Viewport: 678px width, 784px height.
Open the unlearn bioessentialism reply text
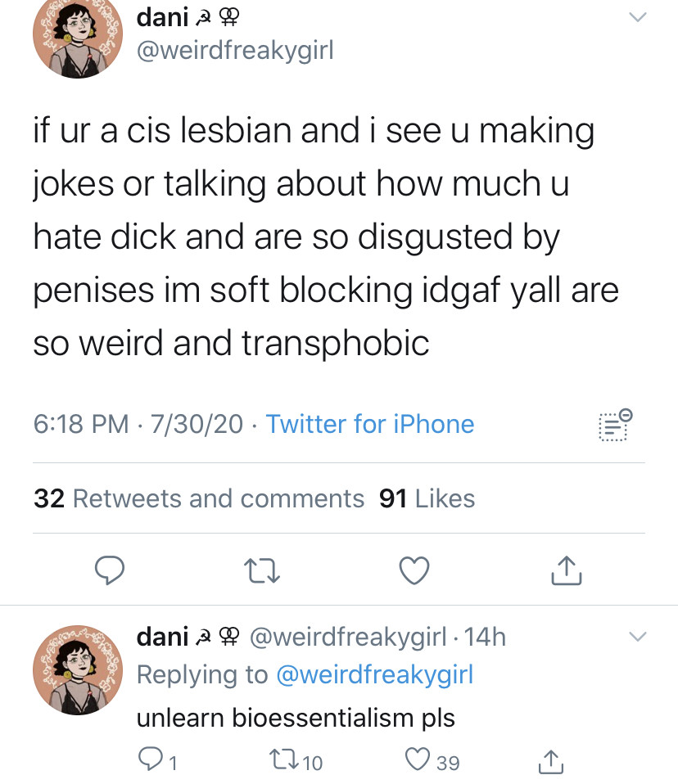(x=295, y=718)
